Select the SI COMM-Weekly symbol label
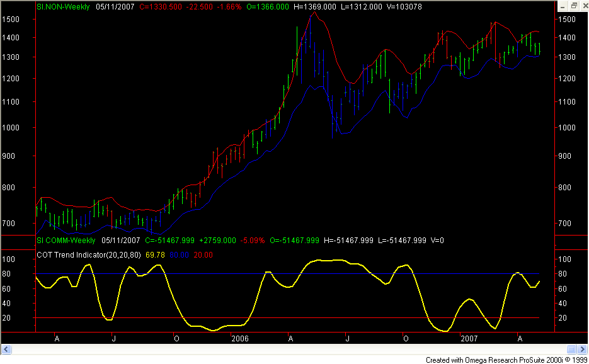The height and width of the screenshot is (364, 589). pos(66,241)
